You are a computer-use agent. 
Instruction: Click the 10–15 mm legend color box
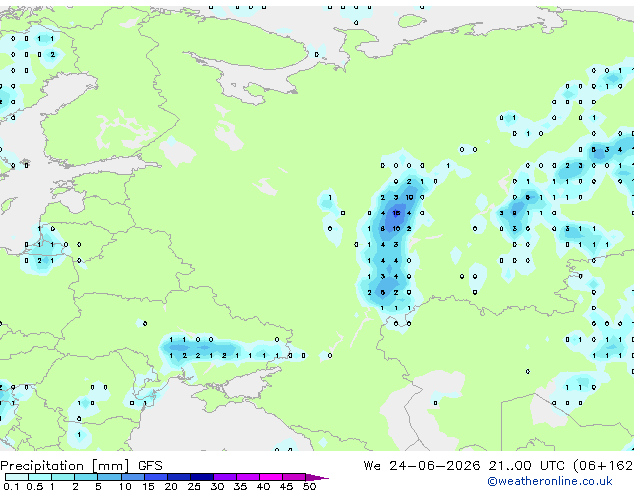(133, 477)
